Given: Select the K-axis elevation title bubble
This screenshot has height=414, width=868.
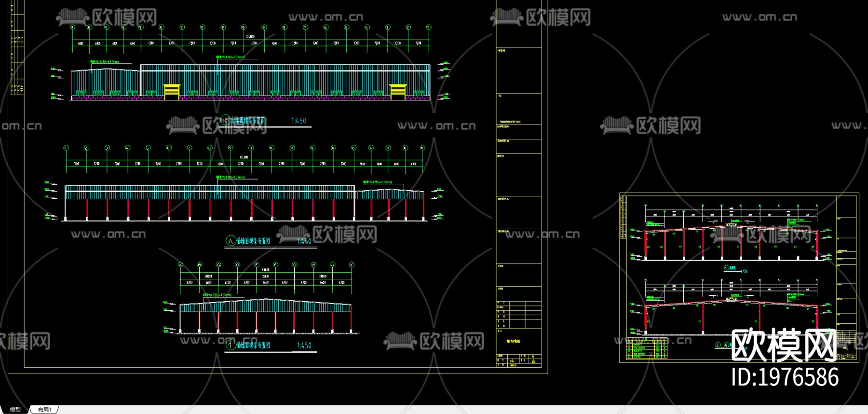Looking at the screenshot, I should pyautogui.click(x=225, y=120).
